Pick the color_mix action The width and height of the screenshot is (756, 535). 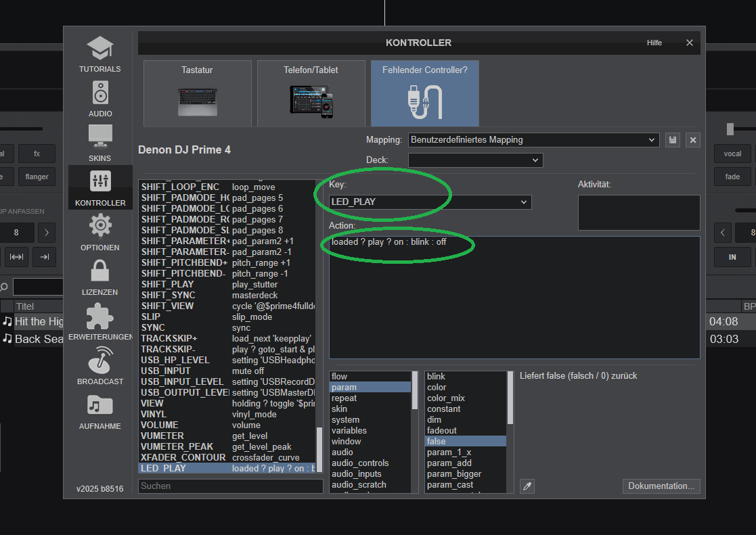click(466, 398)
